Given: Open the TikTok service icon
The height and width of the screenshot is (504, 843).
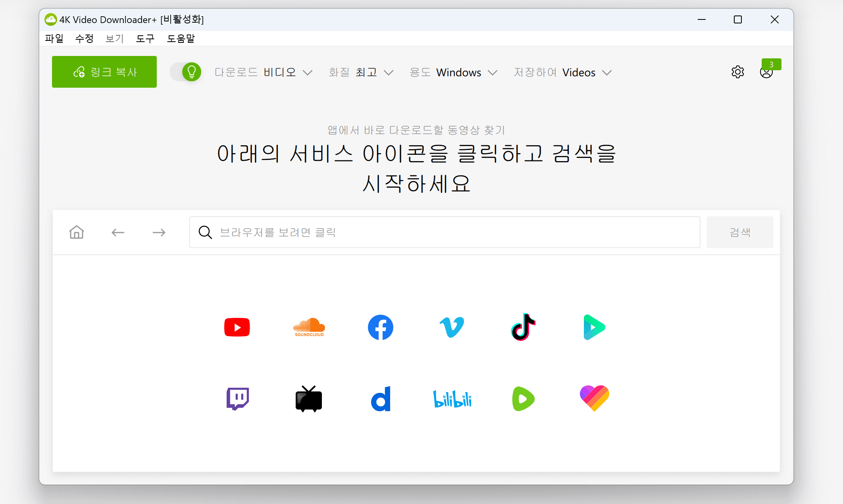Looking at the screenshot, I should click(x=523, y=327).
